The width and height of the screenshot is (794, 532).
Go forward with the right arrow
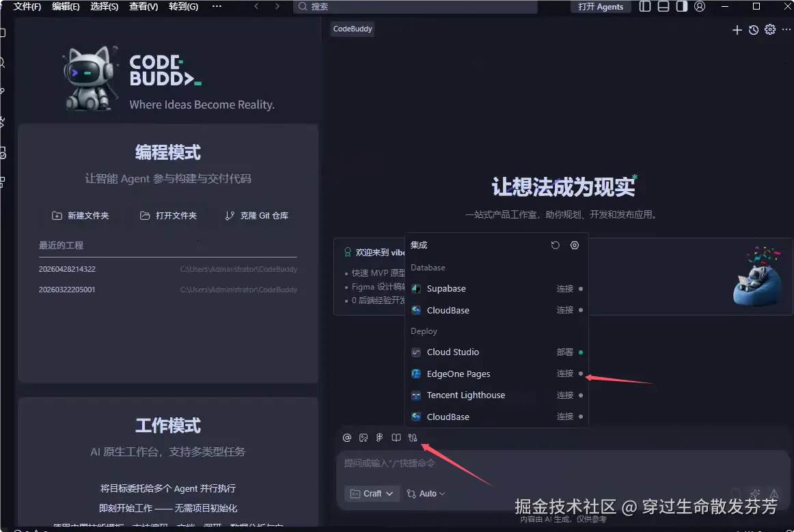point(277,7)
